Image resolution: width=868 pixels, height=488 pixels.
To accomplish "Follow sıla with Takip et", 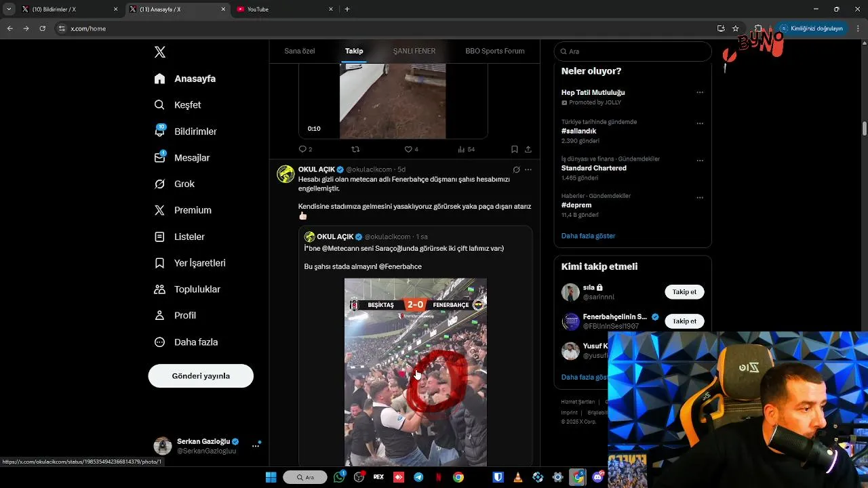I will [x=684, y=292].
